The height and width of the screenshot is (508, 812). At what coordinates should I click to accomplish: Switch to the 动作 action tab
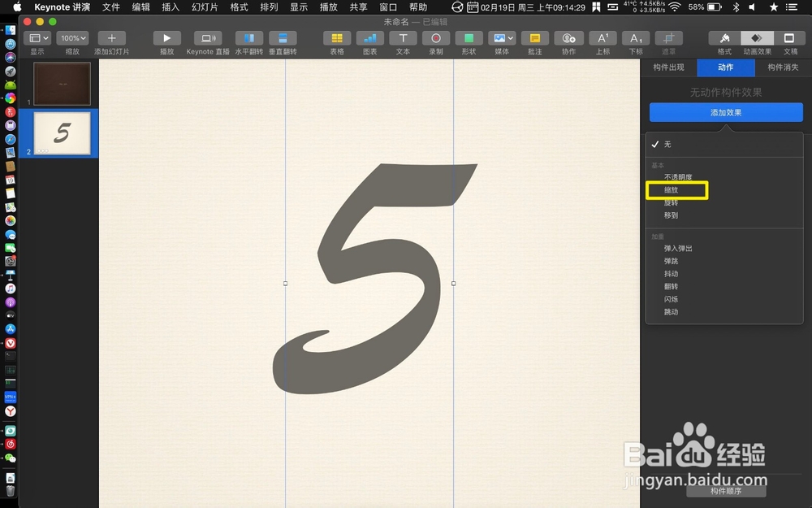725,67
